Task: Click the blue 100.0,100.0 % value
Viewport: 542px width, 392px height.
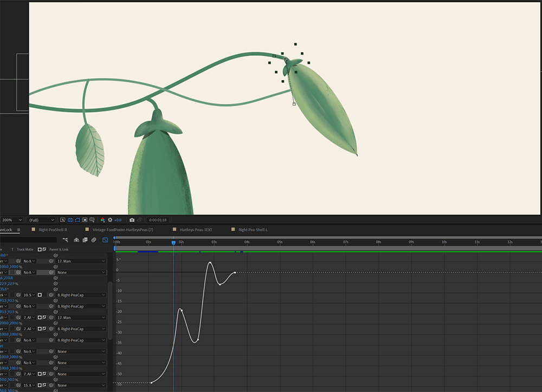Action: click(x=9, y=266)
